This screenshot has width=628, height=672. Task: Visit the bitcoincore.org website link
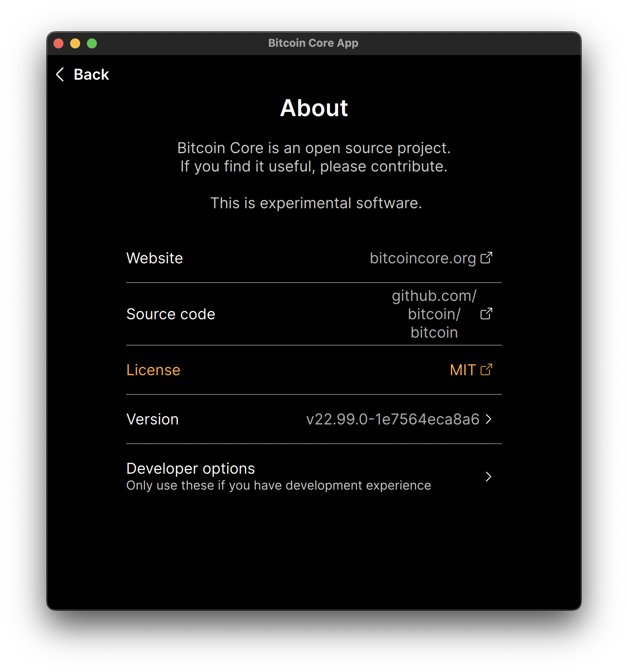[x=423, y=258]
